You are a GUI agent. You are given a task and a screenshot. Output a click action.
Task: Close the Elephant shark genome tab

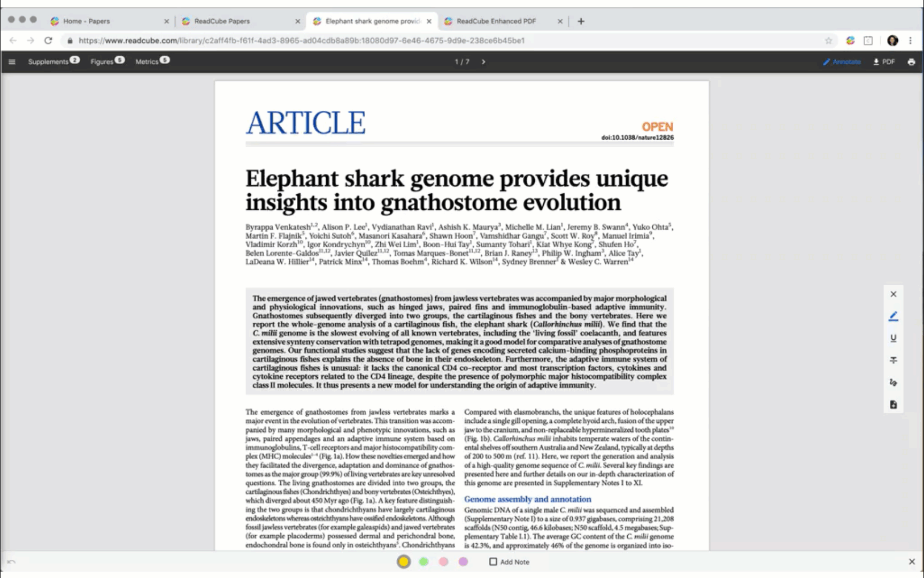pos(429,21)
